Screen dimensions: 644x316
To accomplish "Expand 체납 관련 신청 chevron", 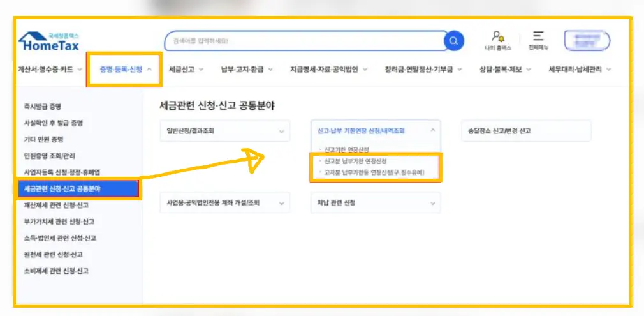I will [x=432, y=203].
